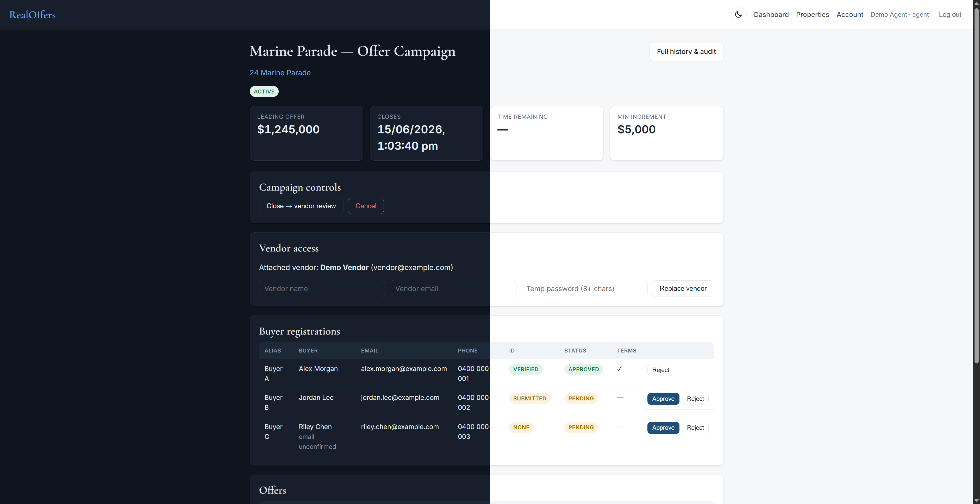Click the terms checkmark for Alex Morgan
Viewport: 980px width, 504px height.
(x=619, y=369)
